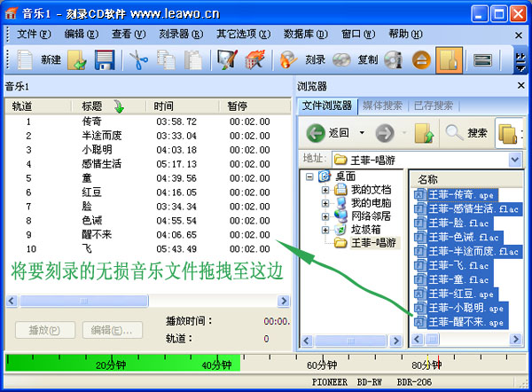The width and height of the screenshot is (532, 392).
Task: Open the 帮助 menu
Action: 405,34
